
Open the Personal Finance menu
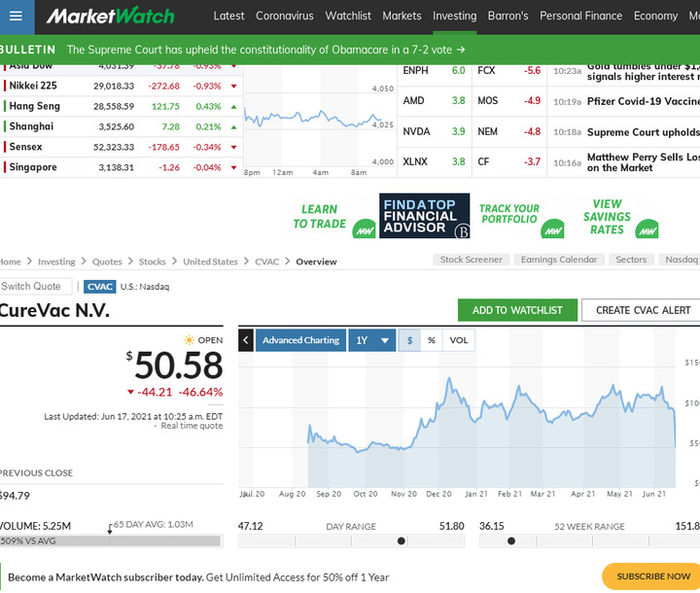580,17
